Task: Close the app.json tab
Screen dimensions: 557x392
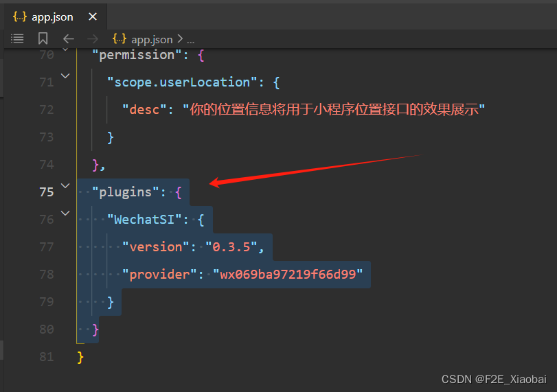Action: click(93, 16)
